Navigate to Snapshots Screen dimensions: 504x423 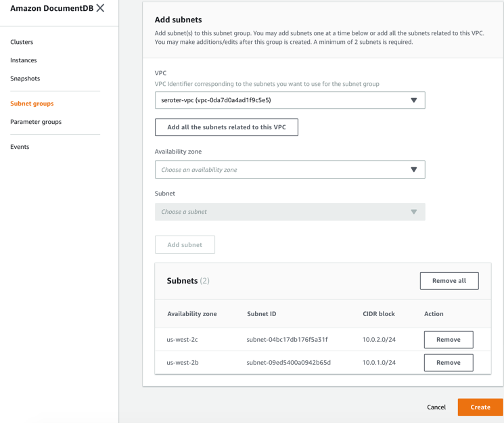pos(25,79)
